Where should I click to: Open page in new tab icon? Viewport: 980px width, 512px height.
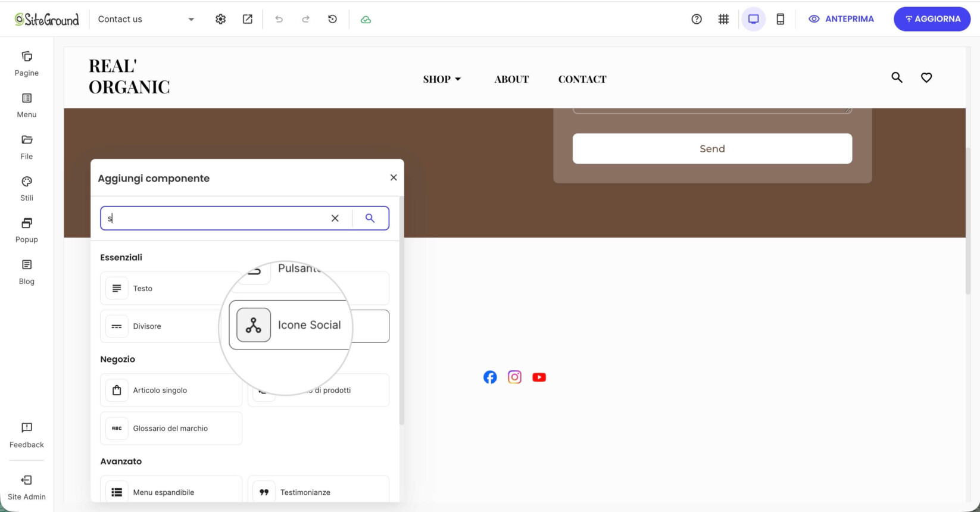pos(248,19)
